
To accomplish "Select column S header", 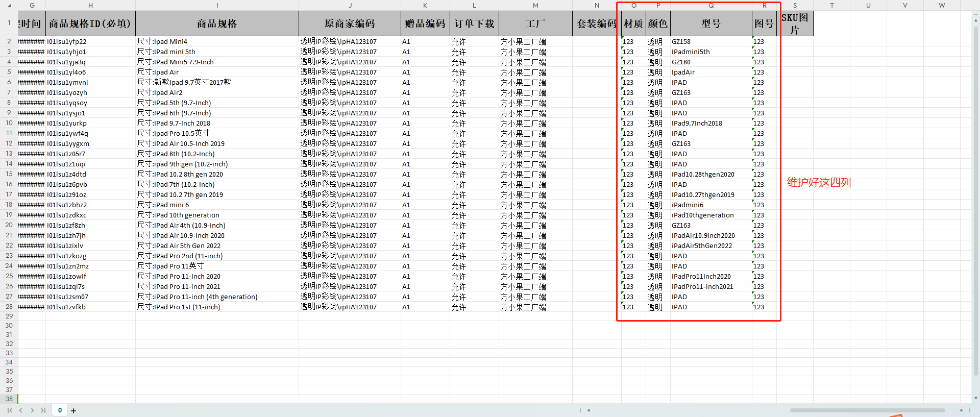I will (x=795, y=5).
